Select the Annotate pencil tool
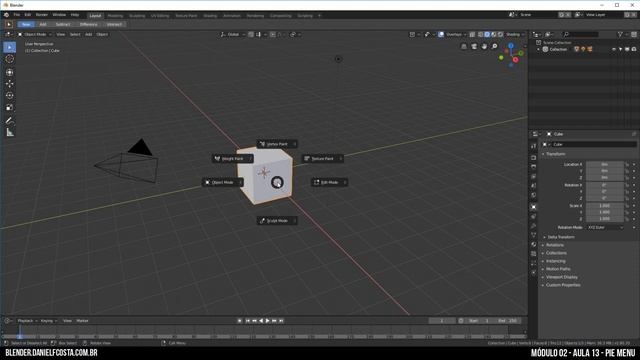This screenshot has width=640, height=360. 10,120
